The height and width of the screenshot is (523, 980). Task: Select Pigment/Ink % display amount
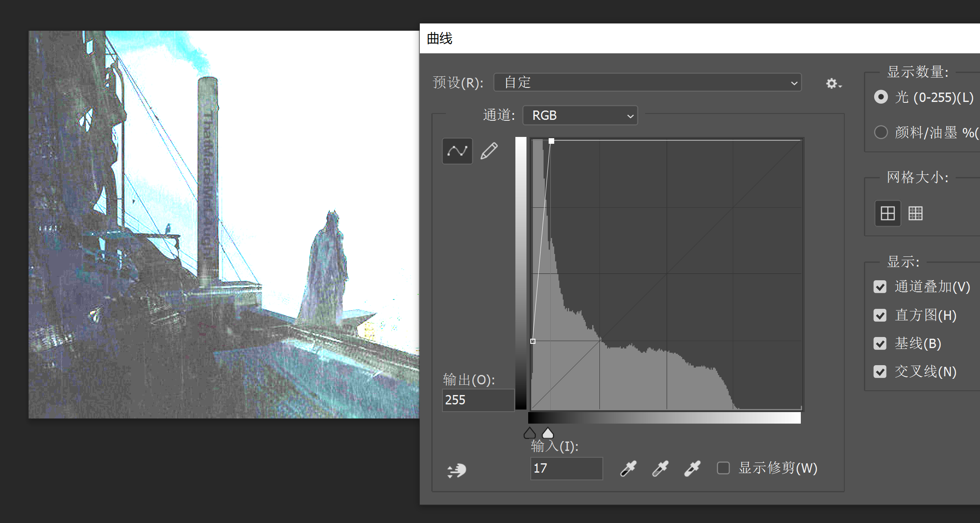point(881,132)
